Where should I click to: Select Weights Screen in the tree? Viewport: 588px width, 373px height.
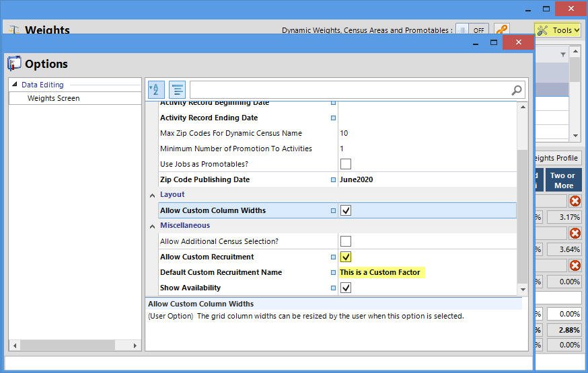pos(53,98)
